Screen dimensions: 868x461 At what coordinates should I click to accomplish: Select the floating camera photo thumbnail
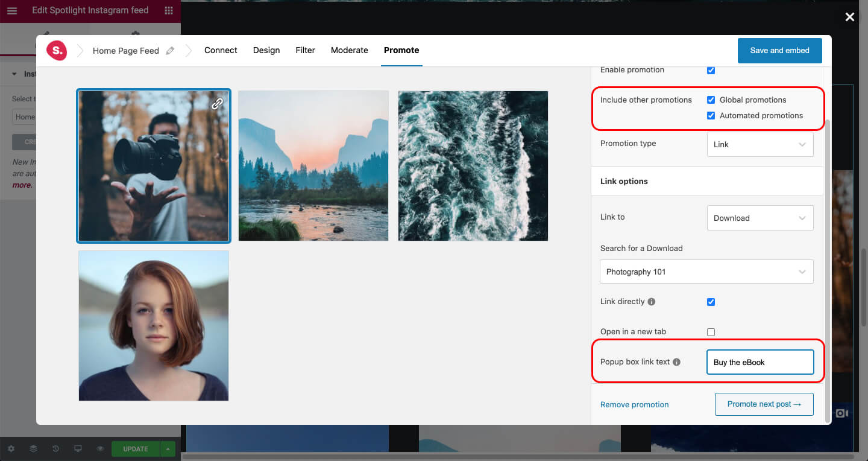point(154,166)
